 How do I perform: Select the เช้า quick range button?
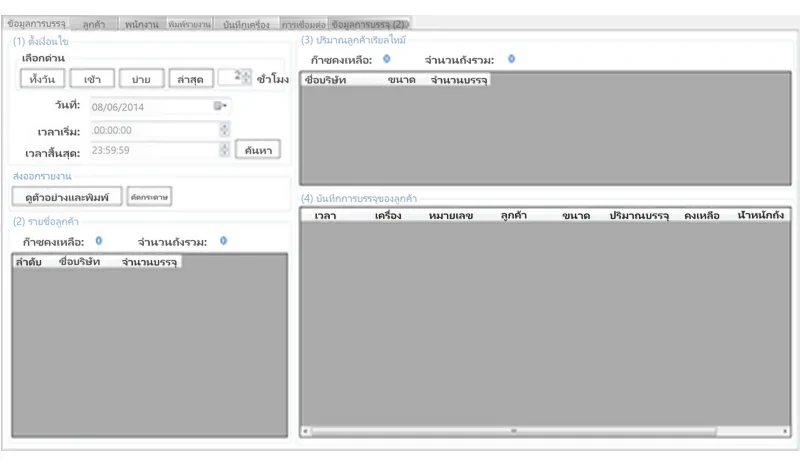click(x=92, y=79)
